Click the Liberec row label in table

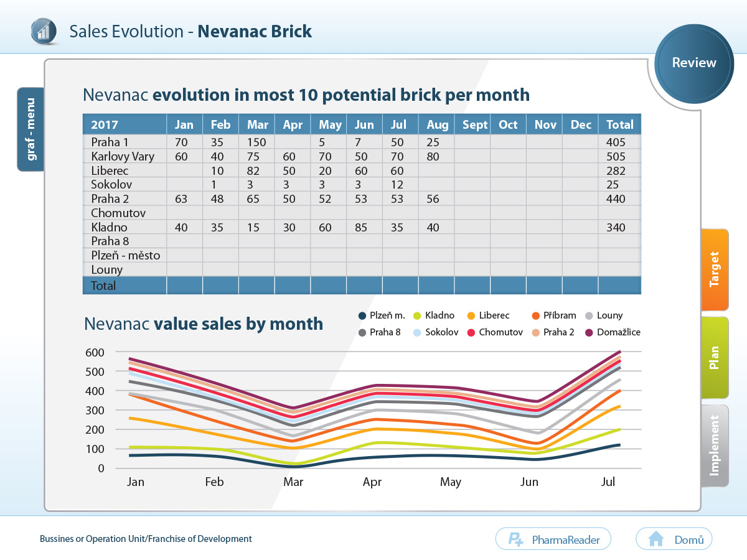(x=109, y=170)
